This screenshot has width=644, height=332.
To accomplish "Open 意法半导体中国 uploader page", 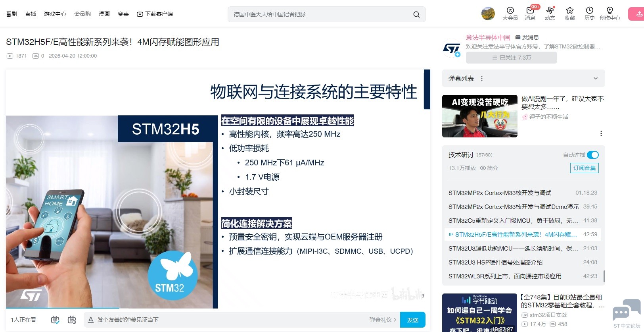I will (x=488, y=37).
